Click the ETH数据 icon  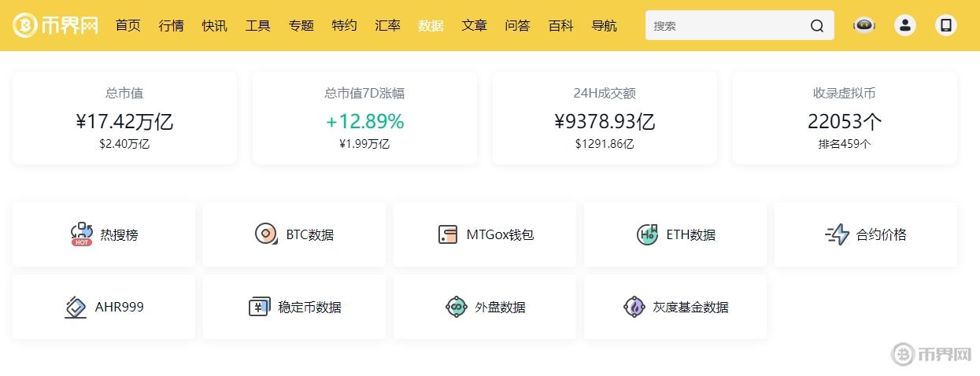647,234
